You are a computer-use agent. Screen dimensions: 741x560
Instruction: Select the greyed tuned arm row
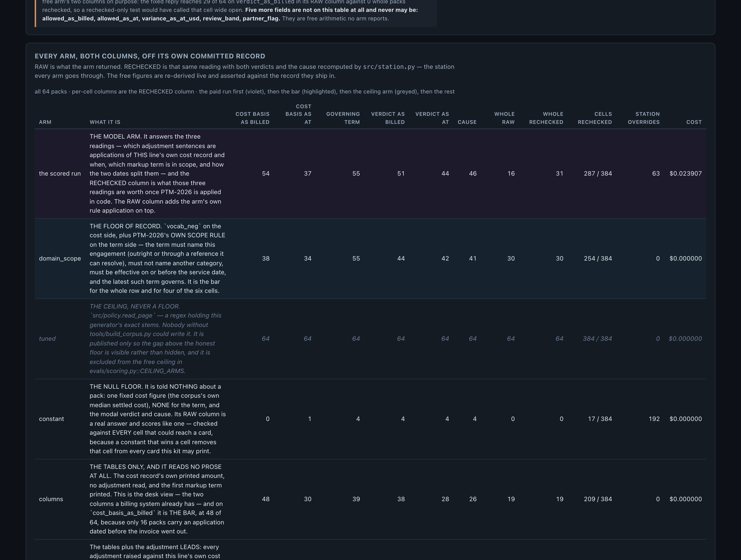pos(370,339)
